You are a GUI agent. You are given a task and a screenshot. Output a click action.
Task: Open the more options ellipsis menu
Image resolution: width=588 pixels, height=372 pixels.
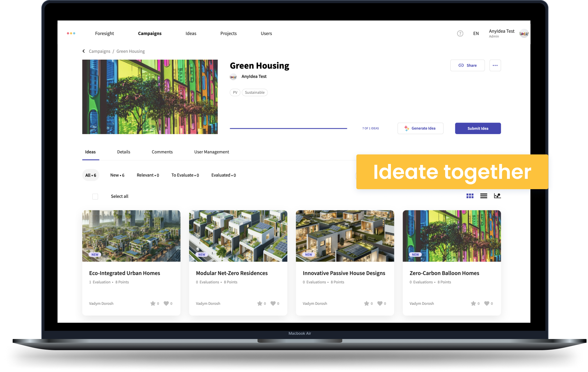point(495,65)
